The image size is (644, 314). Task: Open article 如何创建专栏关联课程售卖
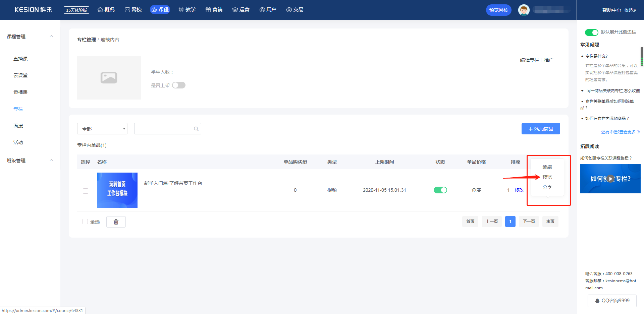606,158
